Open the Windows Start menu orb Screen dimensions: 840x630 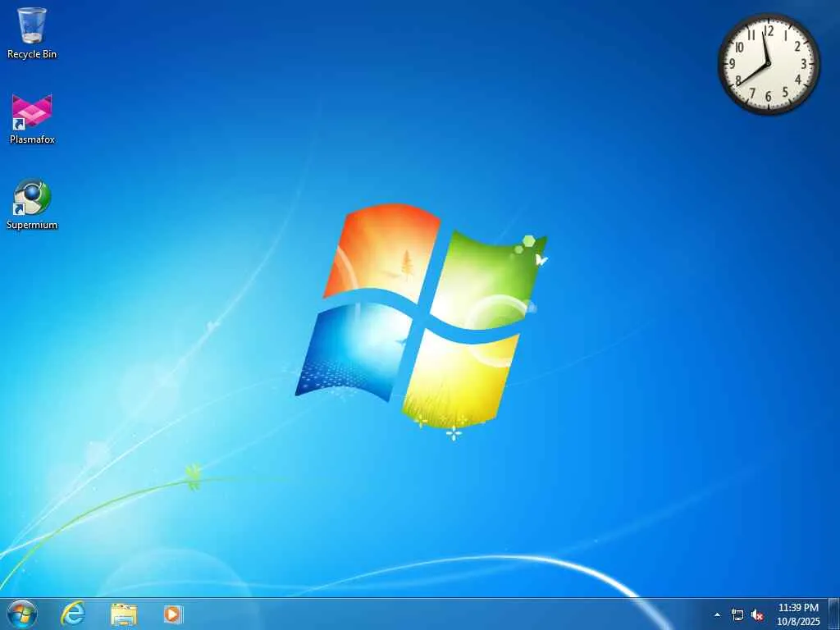click(22, 614)
